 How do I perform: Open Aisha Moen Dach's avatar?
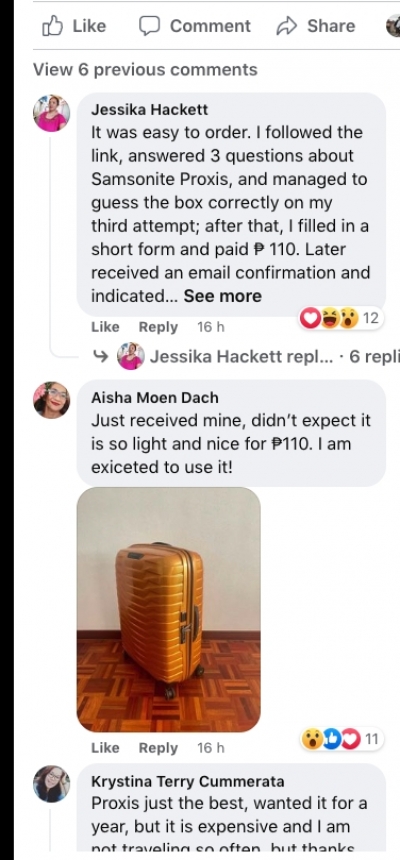click(x=52, y=400)
